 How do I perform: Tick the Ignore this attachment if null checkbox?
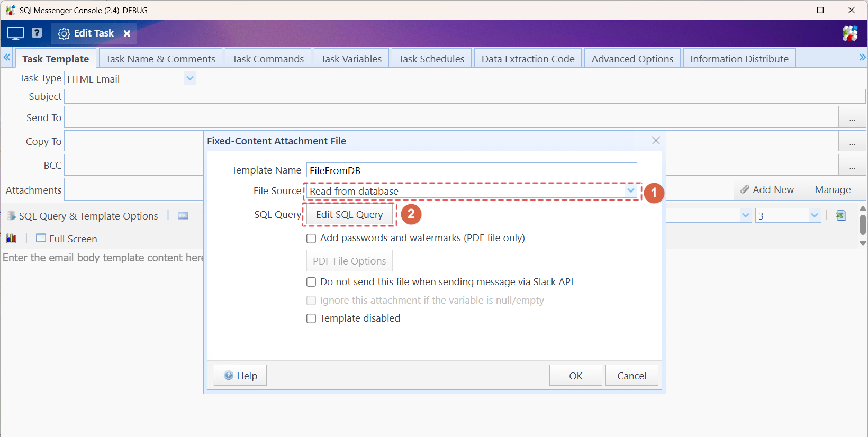311,301
